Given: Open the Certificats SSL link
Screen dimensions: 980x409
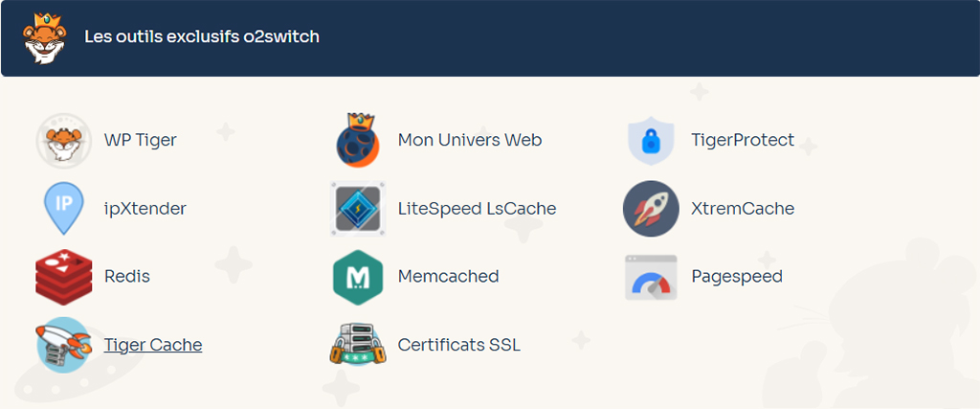Looking at the screenshot, I should 459,345.
